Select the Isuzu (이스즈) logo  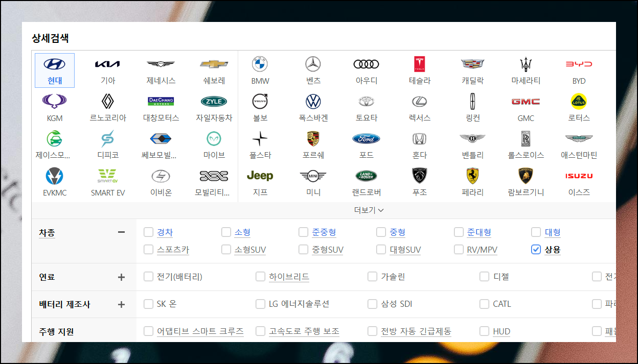(579, 176)
